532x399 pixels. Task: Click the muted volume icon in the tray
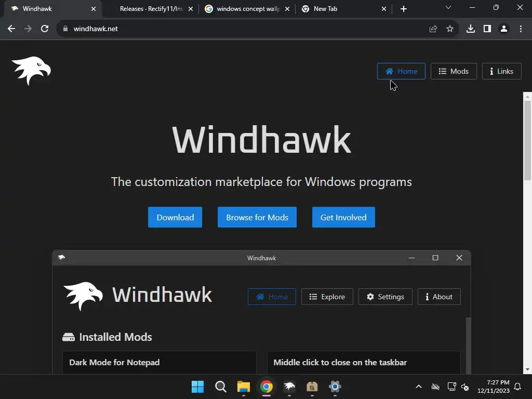click(465, 387)
